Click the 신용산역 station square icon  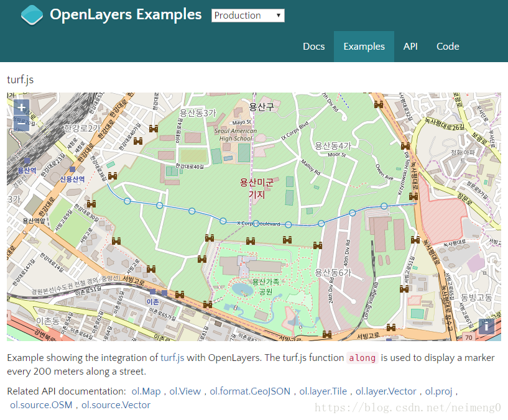(73, 169)
